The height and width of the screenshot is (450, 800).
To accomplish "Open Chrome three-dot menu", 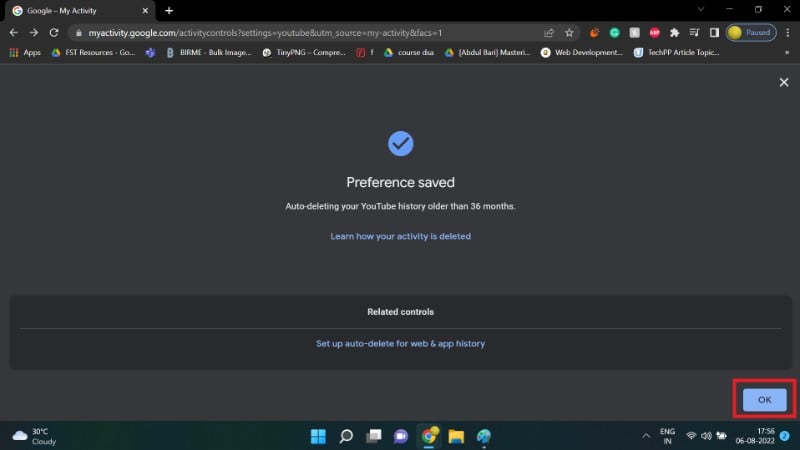I will click(788, 33).
